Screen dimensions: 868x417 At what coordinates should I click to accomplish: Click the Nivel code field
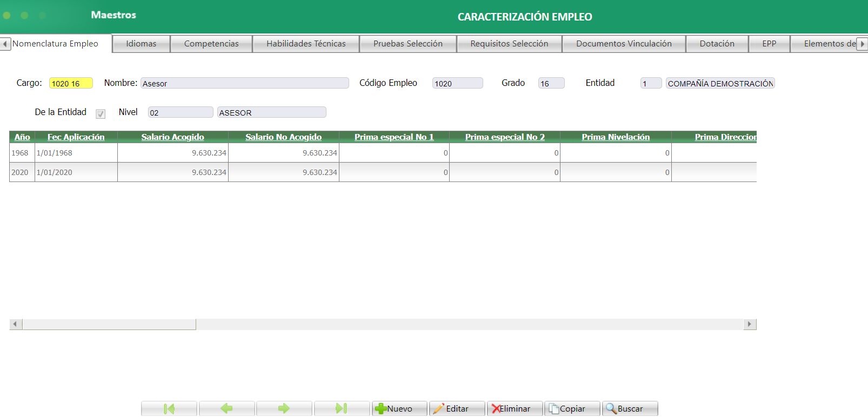pyautogui.click(x=181, y=112)
